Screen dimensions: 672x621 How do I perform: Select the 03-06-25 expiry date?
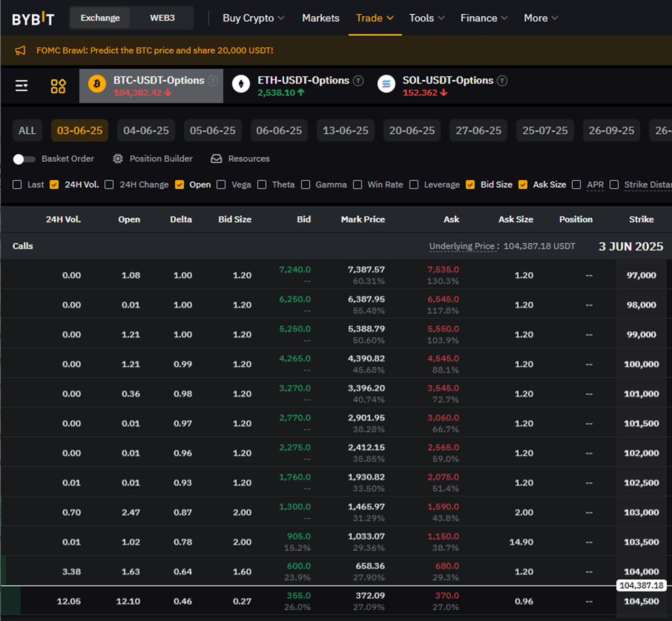coord(80,130)
